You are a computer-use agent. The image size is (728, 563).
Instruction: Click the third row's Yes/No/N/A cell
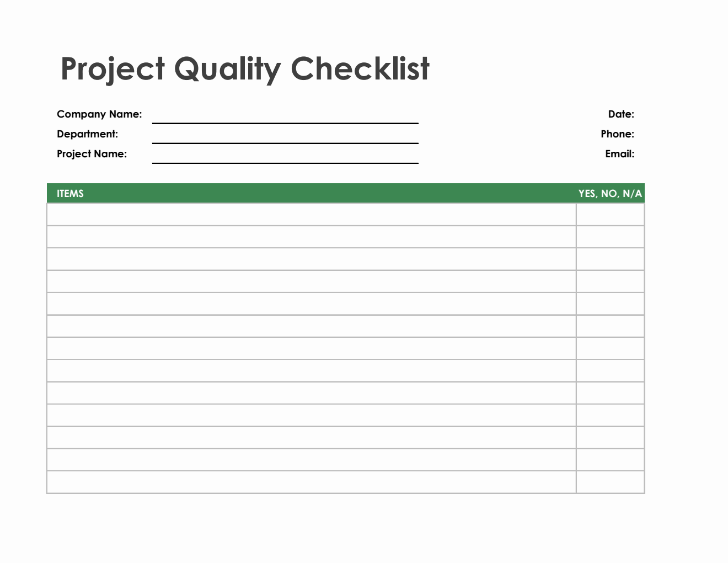click(x=610, y=259)
